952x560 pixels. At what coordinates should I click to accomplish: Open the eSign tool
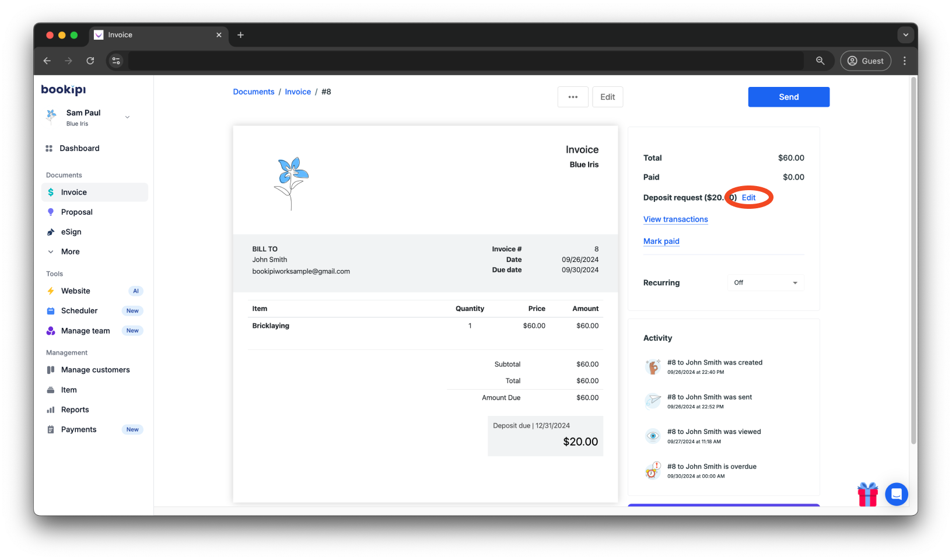click(71, 232)
